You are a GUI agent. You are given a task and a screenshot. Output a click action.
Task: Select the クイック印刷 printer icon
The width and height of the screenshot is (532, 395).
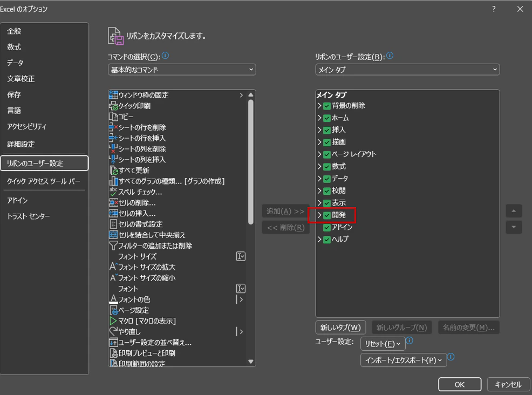tap(113, 106)
